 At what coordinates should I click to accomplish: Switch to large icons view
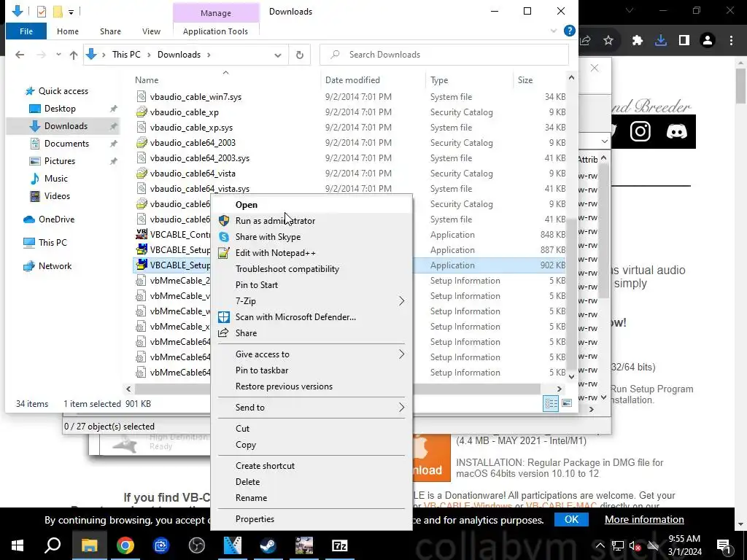(566, 404)
